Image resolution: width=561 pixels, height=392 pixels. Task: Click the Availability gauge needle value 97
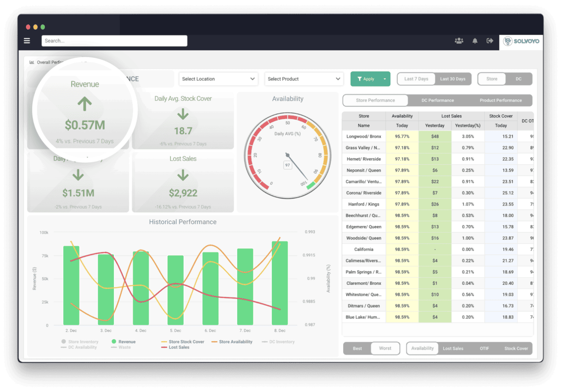tap(288, 165)
